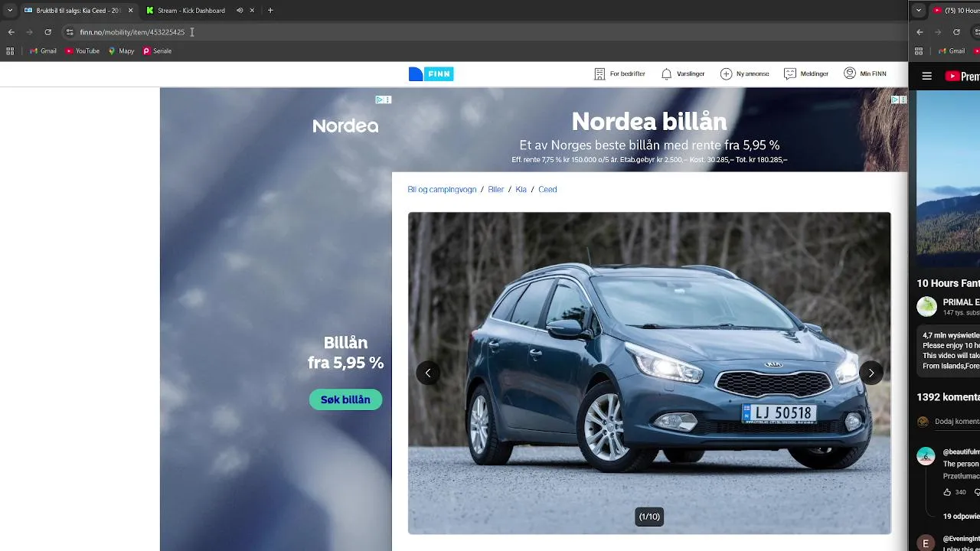The height and width of the screenshot is (551, 980).
Task: Open Gmail bookmark in the YouTube window
Action: click(951, 51)
